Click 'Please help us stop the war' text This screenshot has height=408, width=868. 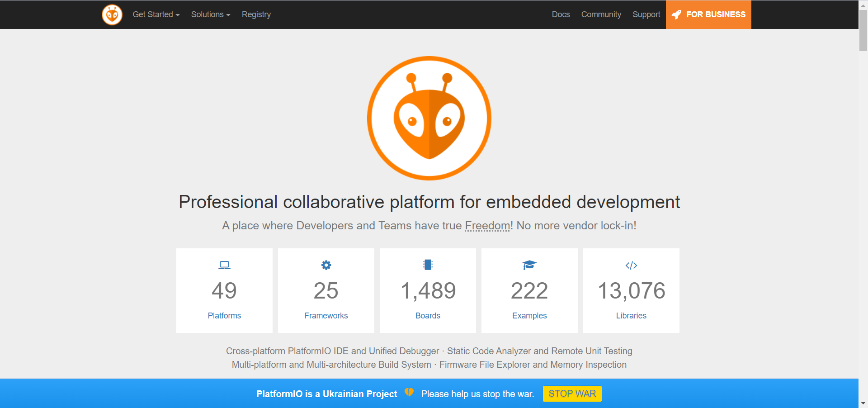point(477,394)
